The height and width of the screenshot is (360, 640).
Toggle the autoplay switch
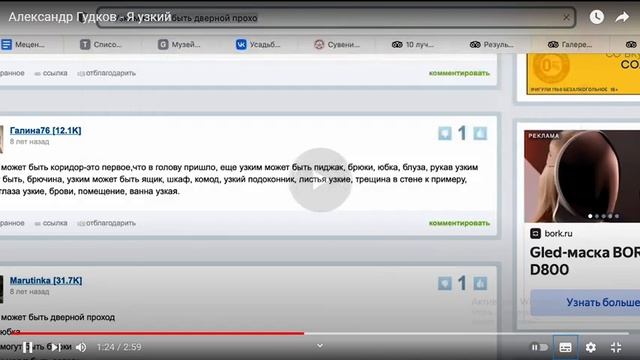coord(539,347)
